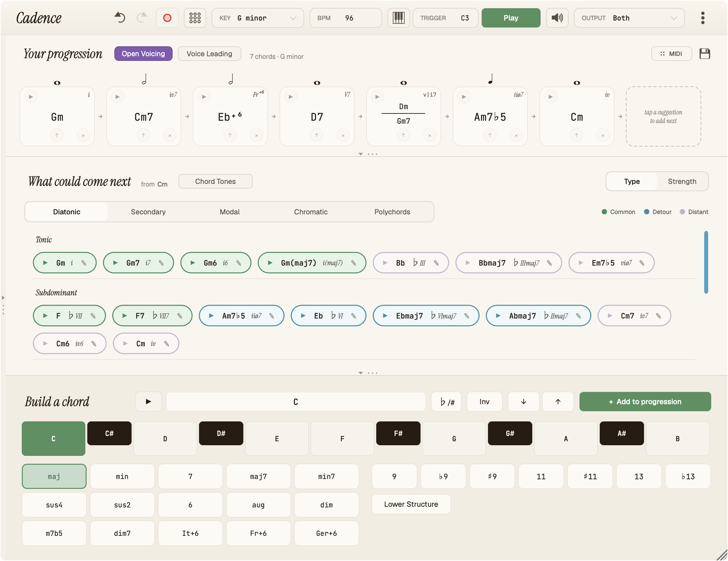Start recording with the red record button

[x=167, y=18]
